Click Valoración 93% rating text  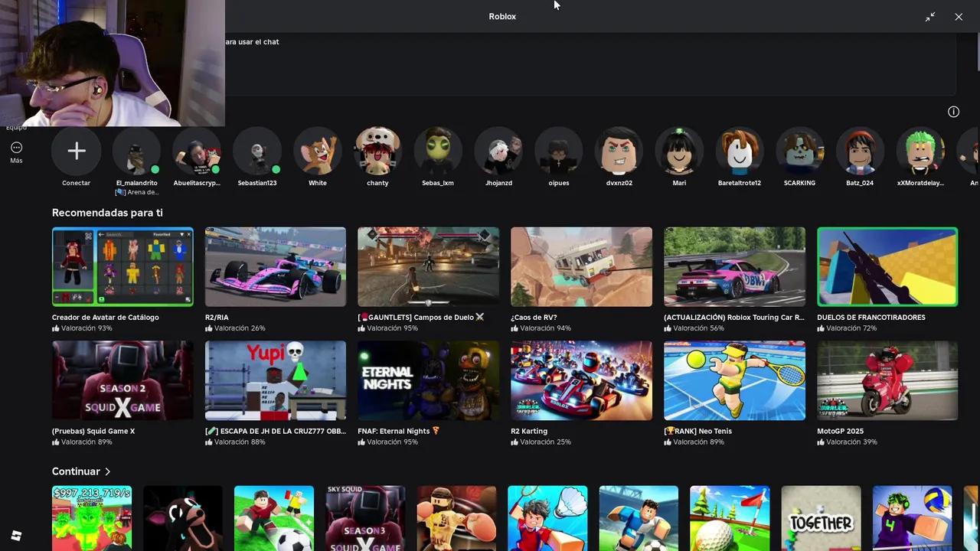pos(87,328)
